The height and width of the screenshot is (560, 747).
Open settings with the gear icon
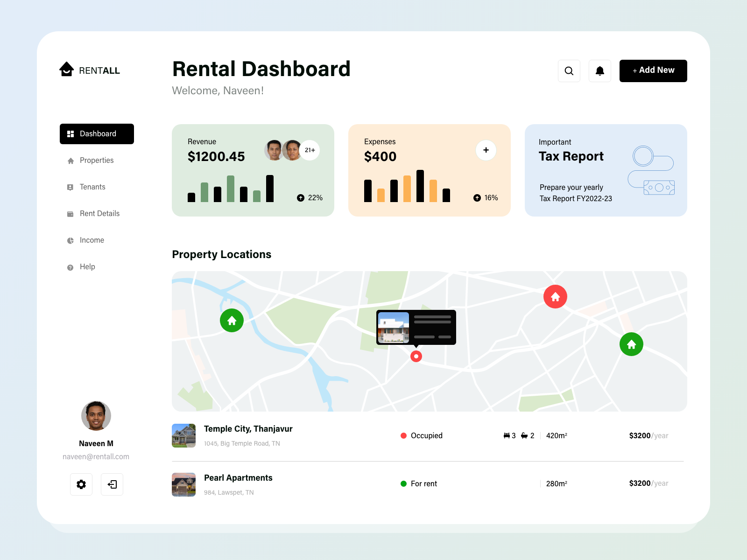(81, 484)
